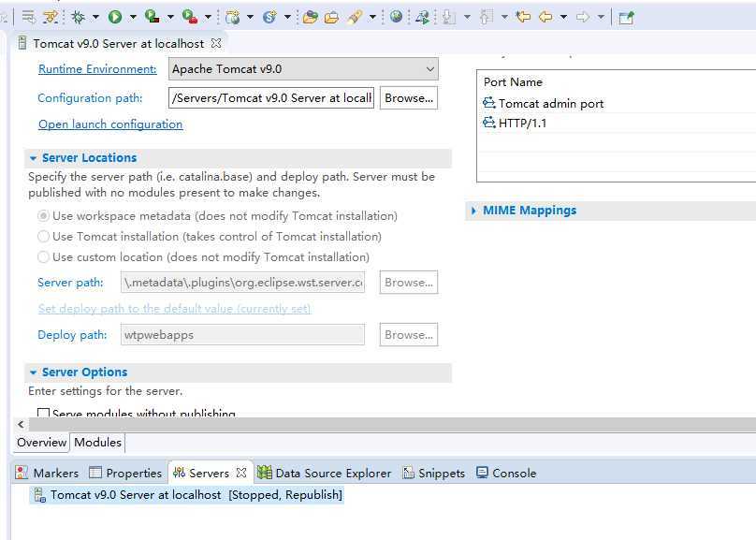This screenshot has width=756, height=540.
Task: Click Browse button for Configuration path
Action: 409,98
